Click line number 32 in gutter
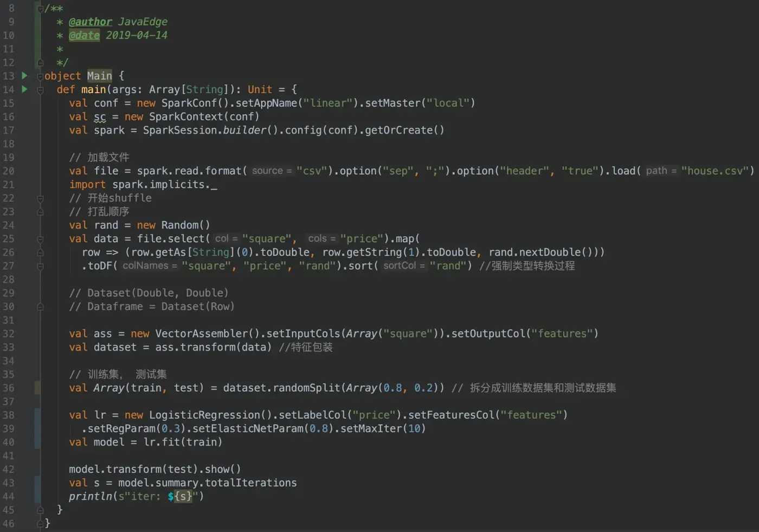This screenshot has width=759, height=532. click(x=9, y=334)
